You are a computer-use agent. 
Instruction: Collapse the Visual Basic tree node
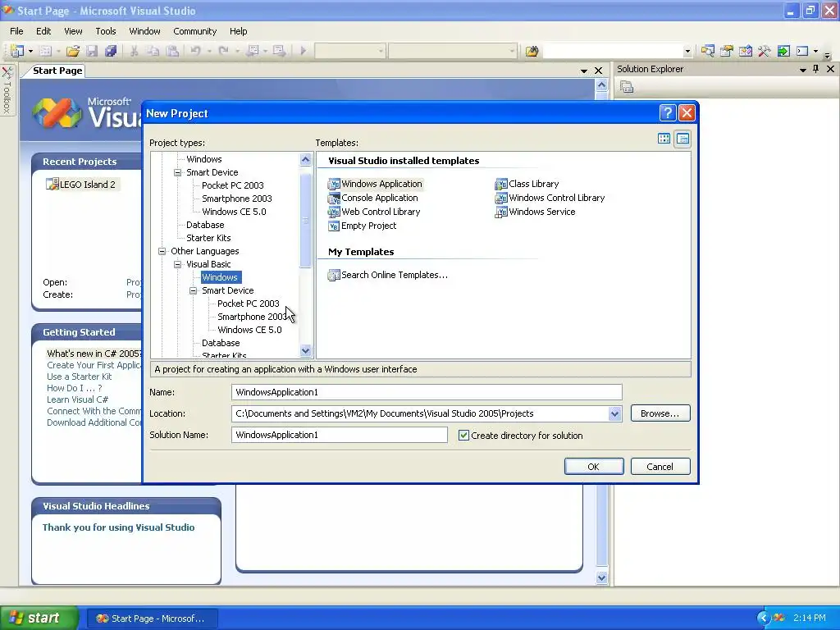click(177, 264)
